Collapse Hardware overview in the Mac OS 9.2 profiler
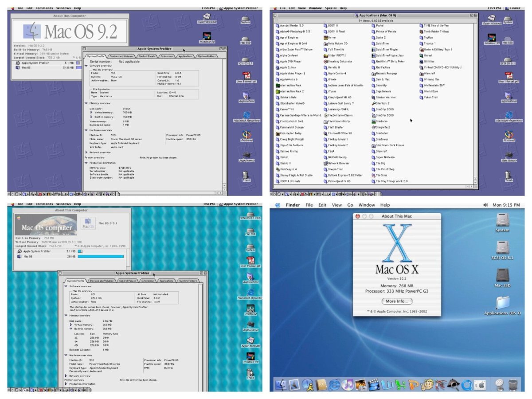 (x=86, y=130)
